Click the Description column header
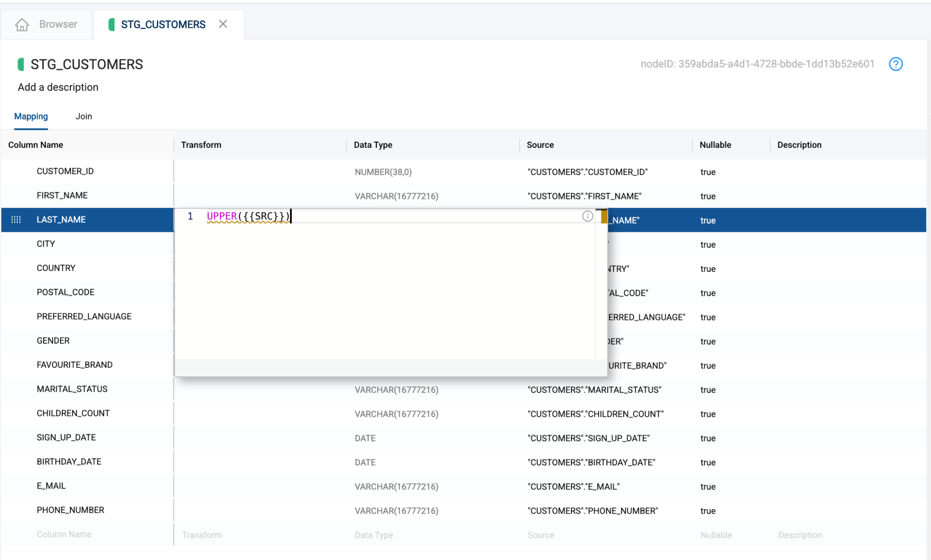931x560 pixels. coord(799,145)
